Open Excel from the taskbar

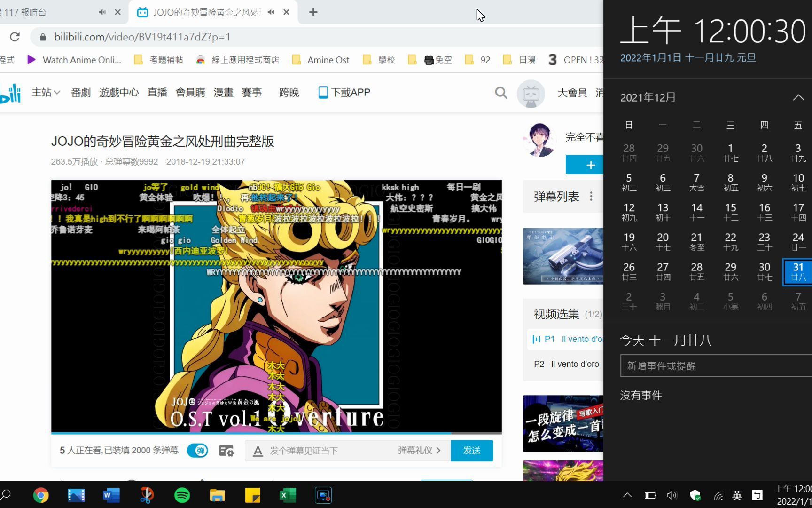[x=288, y=495]
